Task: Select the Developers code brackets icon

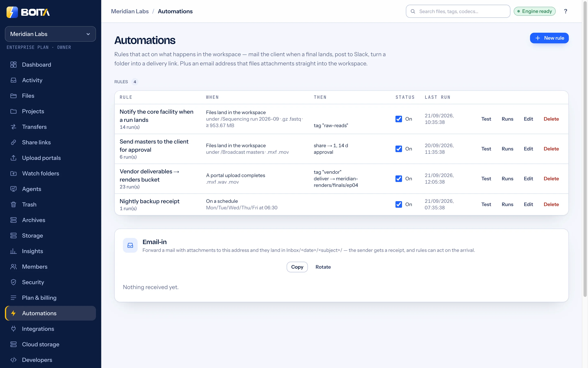Action: [13, 360]
